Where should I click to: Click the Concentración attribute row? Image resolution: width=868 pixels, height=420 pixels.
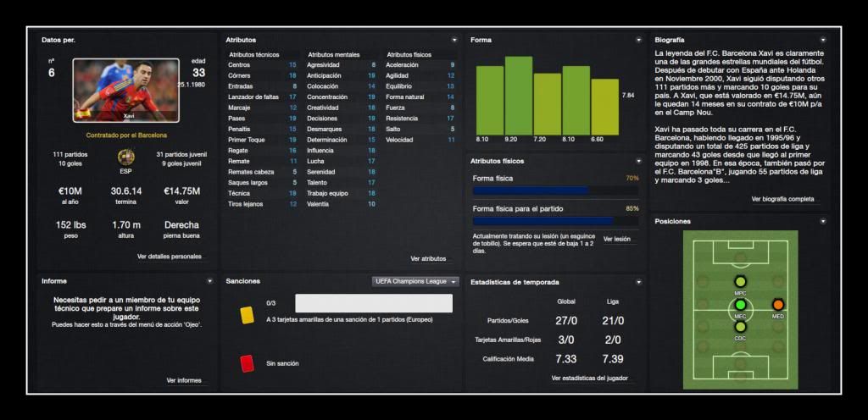(x=342, y=97)
